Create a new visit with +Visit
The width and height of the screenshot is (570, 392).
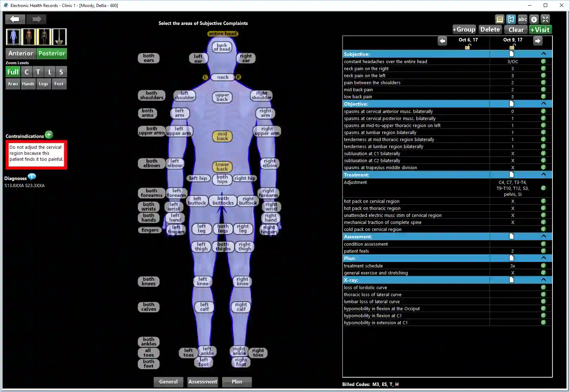[x=540, y=29]
